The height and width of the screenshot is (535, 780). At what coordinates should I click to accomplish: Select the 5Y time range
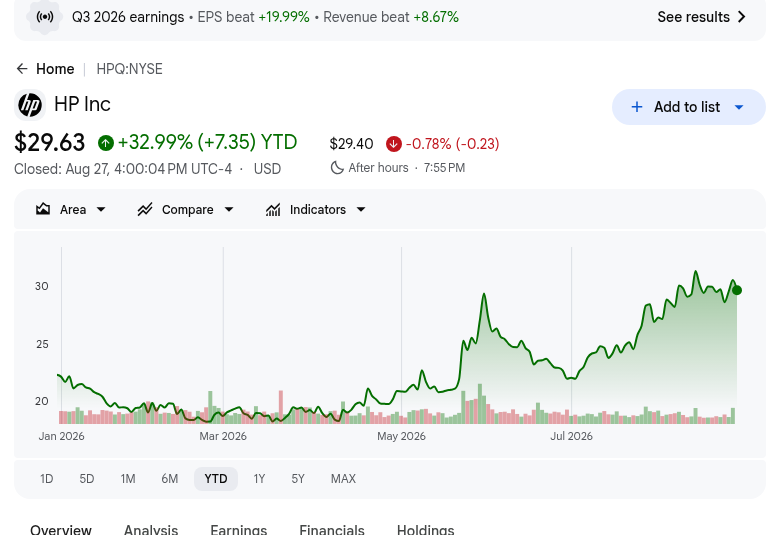pyautogui.click(x=298, y=479)
